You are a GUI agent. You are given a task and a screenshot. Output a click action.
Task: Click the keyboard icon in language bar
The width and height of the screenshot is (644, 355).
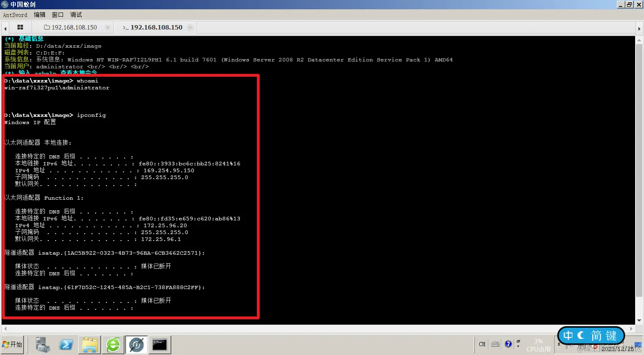click(x=495, y=344)
